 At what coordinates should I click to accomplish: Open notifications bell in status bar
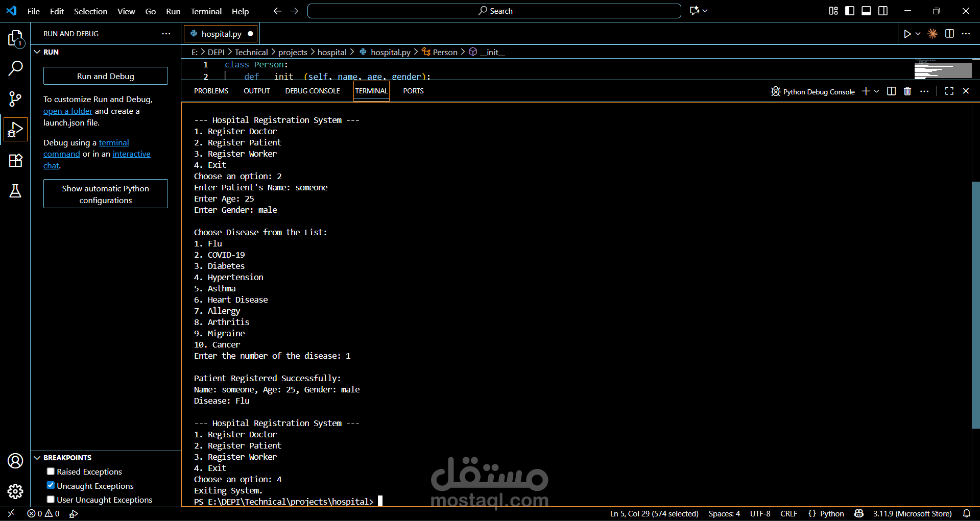967,514
